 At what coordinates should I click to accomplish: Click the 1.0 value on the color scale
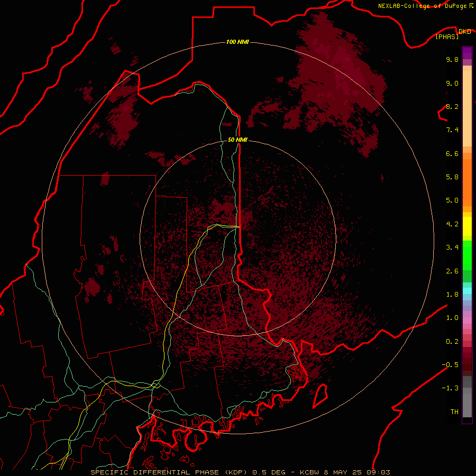click(x=452, y=318)
